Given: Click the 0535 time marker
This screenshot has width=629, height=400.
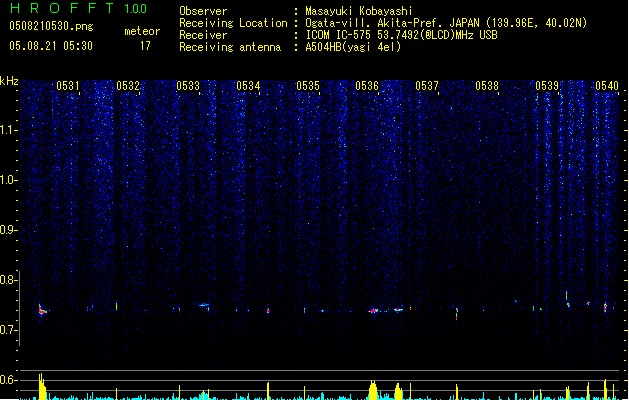Looking at the screenshot, I should click(308, 86).
